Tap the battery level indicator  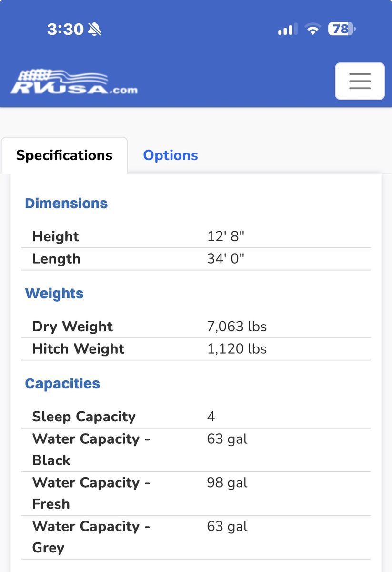[342, 30]
